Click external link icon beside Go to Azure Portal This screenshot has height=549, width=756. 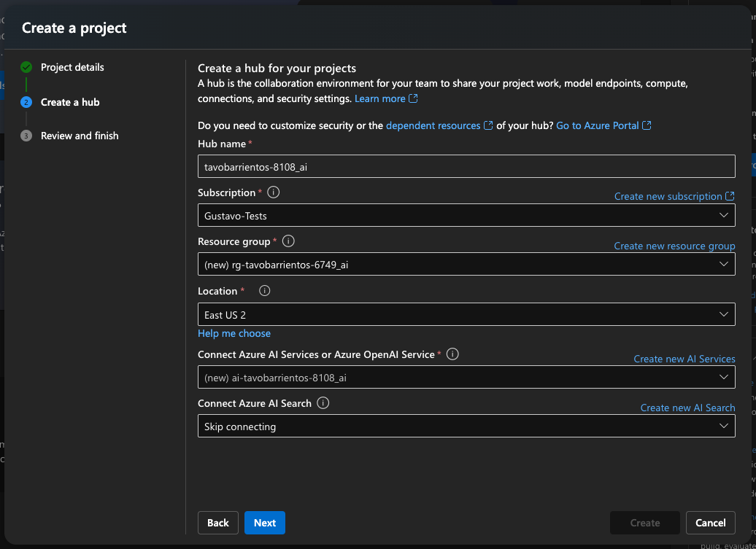(x=647, y=125)
